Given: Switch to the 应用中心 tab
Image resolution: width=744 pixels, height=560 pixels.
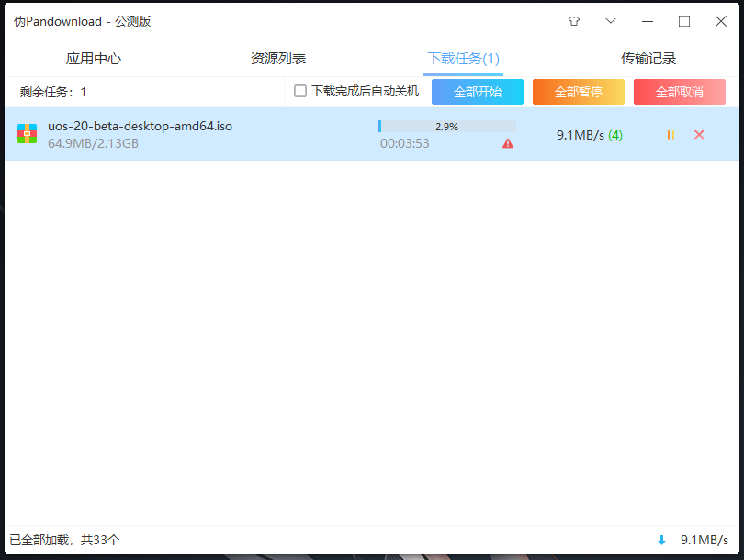Looking at the screenshot, I should pyautogui.click(x=94, y=59).
